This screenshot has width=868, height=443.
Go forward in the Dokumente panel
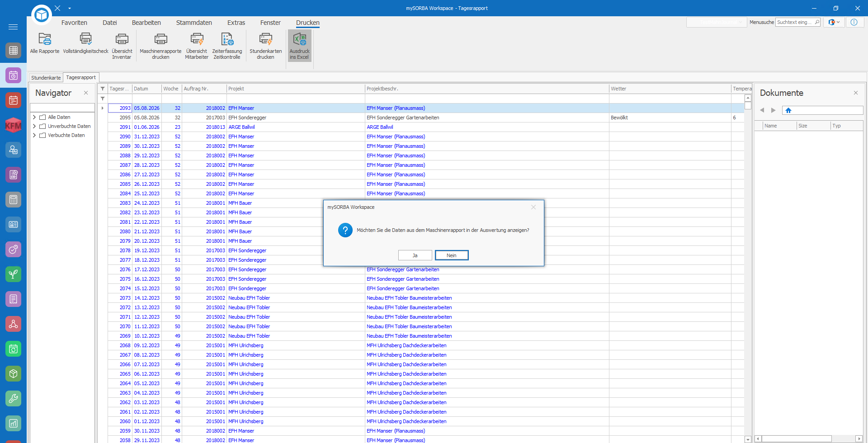click(x=774, y=110)
